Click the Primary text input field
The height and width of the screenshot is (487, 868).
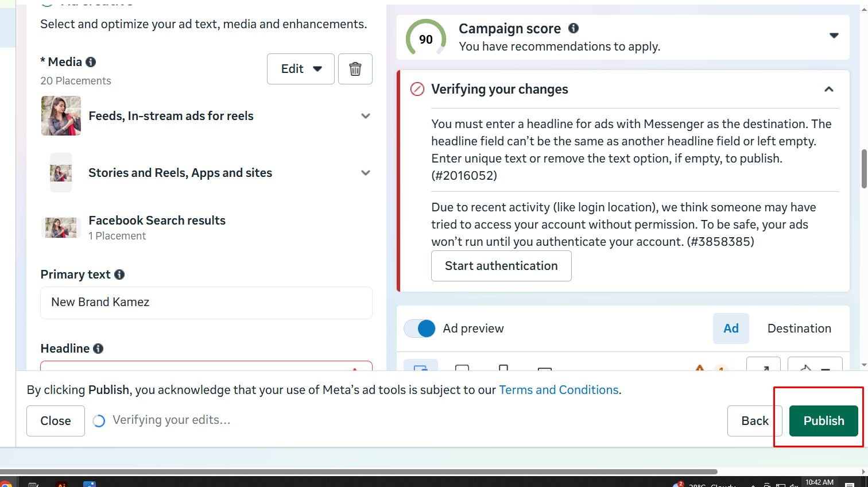pos(206,303)
